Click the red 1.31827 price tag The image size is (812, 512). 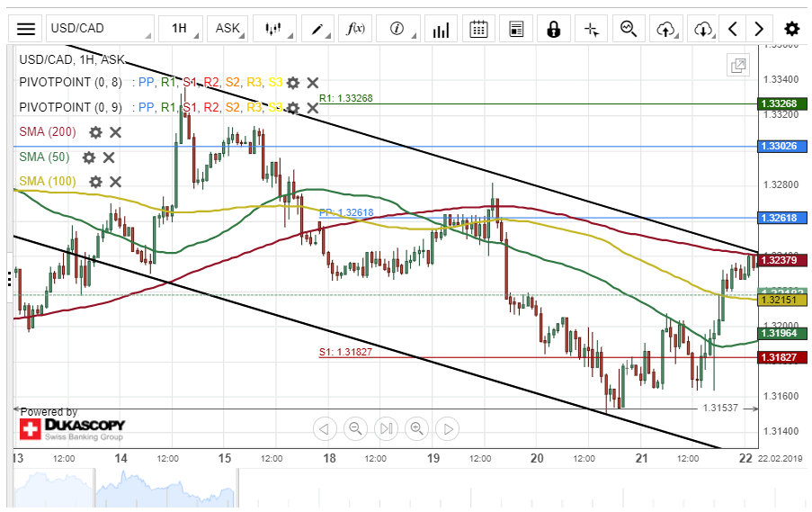pyautogui.click(x=782, y=357)
